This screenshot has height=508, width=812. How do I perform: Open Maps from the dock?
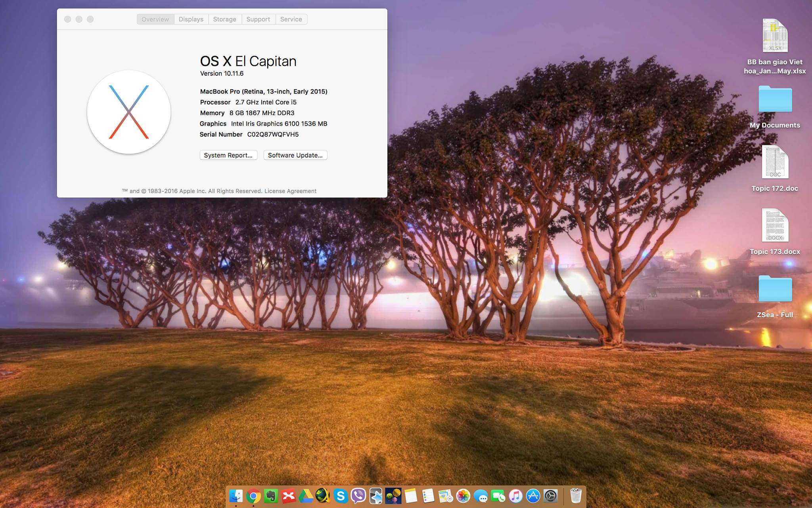click(x=446, y=496)
